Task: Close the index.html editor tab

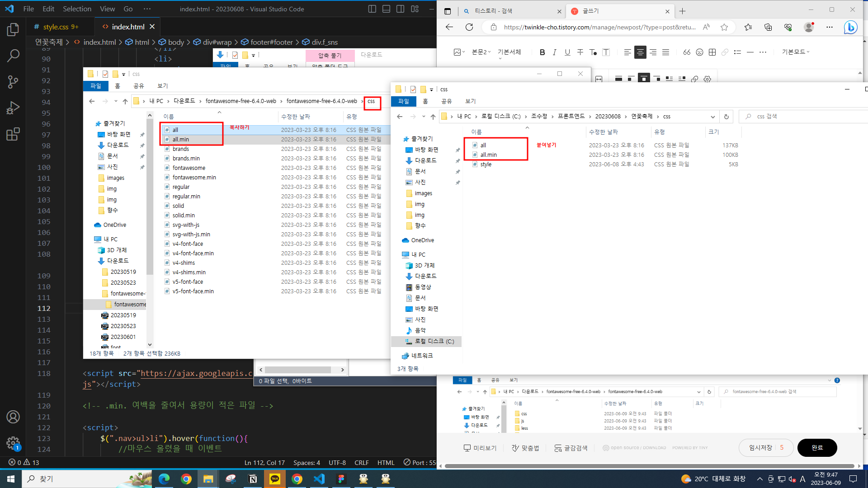Action: 152,27
